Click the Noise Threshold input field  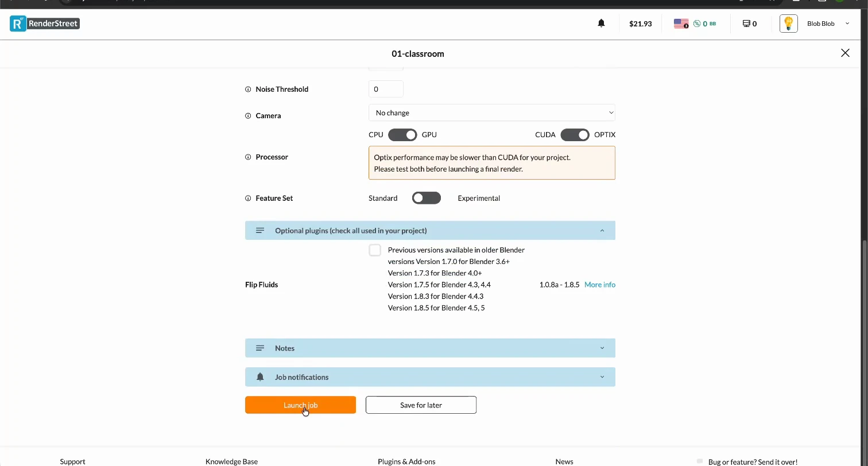386,89
